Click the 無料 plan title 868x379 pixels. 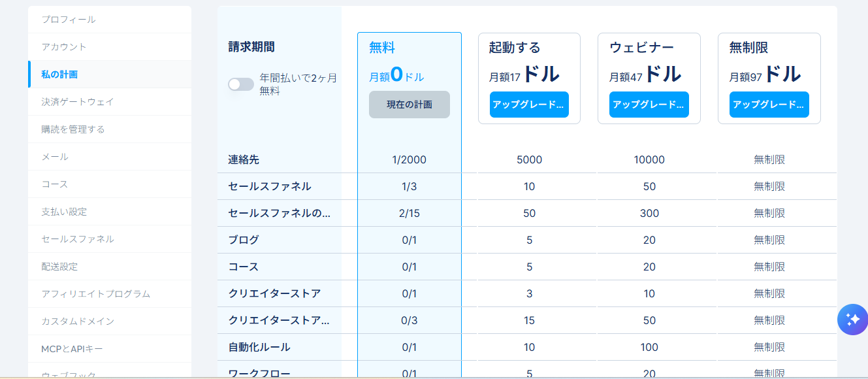point(382,48)
